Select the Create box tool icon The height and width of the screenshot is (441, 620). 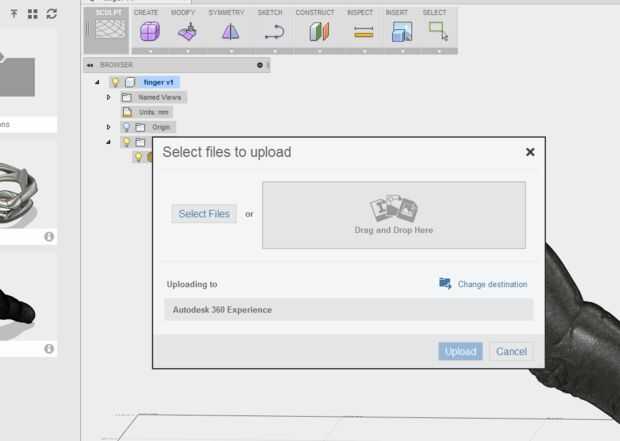point(150,31)
